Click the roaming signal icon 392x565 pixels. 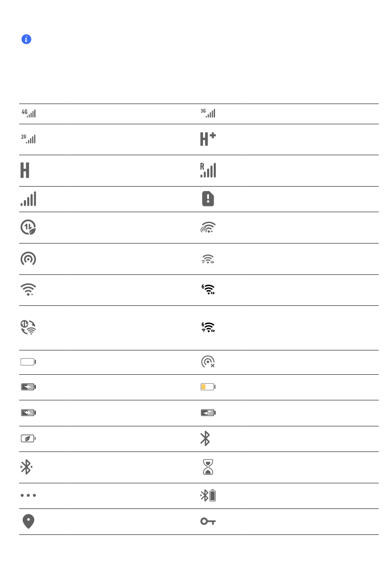pos(208,170)
